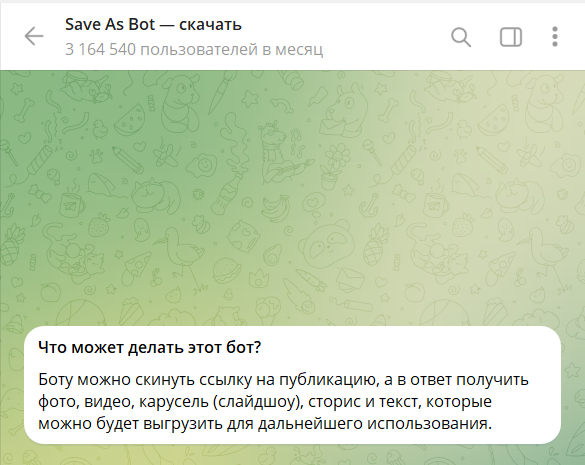The image size is (585, 465).
Task: Click the bot description paragraph text
Action: pyautogui.click(x=283, y=402)
